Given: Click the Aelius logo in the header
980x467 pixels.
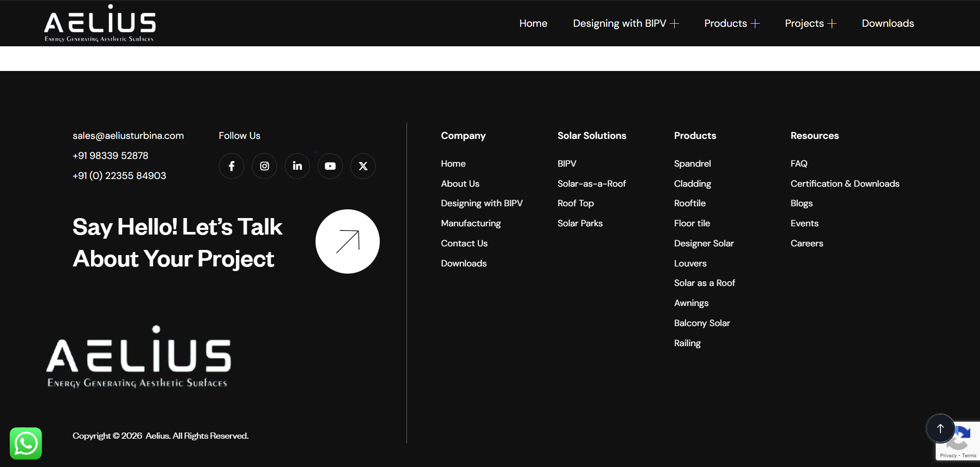Looking at the screenshot, I should [100, 24].
